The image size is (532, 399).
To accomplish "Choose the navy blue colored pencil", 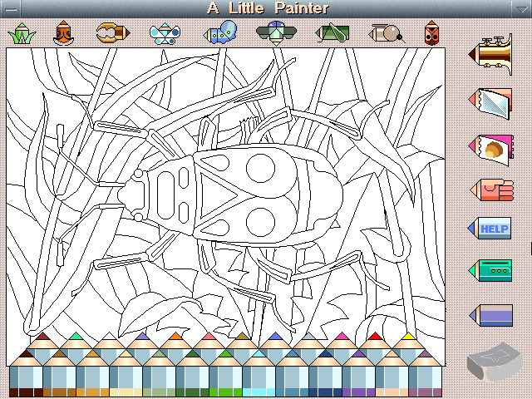I will tap(325, 374).
